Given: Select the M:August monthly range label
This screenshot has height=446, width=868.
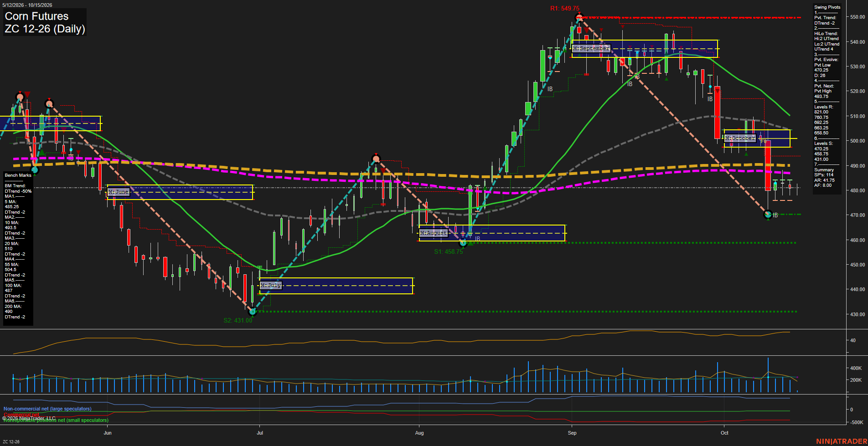Looking at the screenshot, I should tap(434, 233).
